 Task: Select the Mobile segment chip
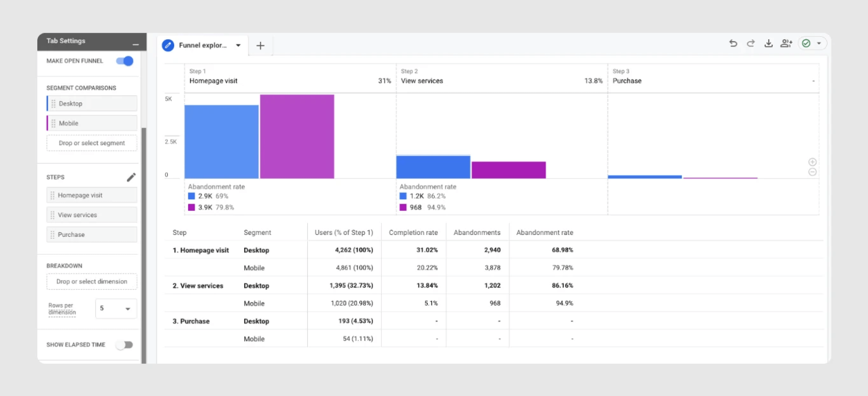pyautogui.click(x=92, y=123)
